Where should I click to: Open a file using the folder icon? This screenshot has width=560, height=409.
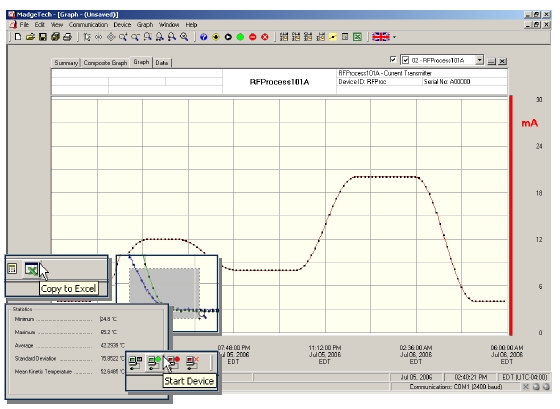[x=30, y=37]
